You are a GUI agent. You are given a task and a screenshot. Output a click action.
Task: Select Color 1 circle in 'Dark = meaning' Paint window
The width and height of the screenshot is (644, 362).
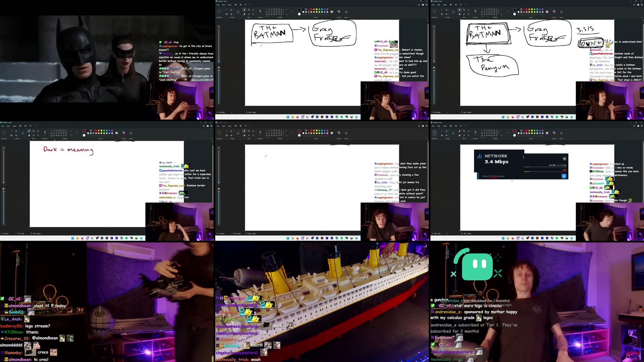84,131
